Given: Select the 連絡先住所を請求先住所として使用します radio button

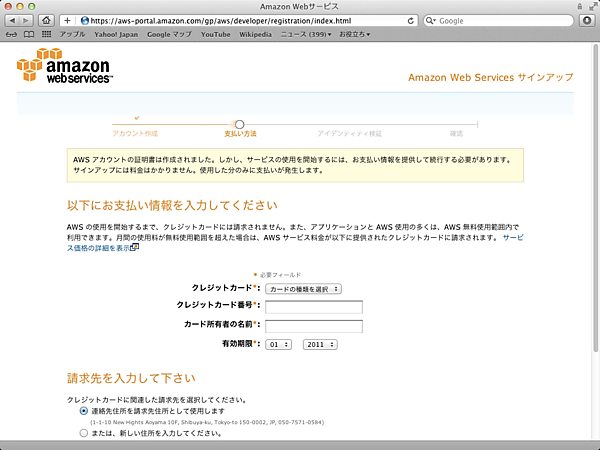Looking at the screenshot, I should click(83, 411).
